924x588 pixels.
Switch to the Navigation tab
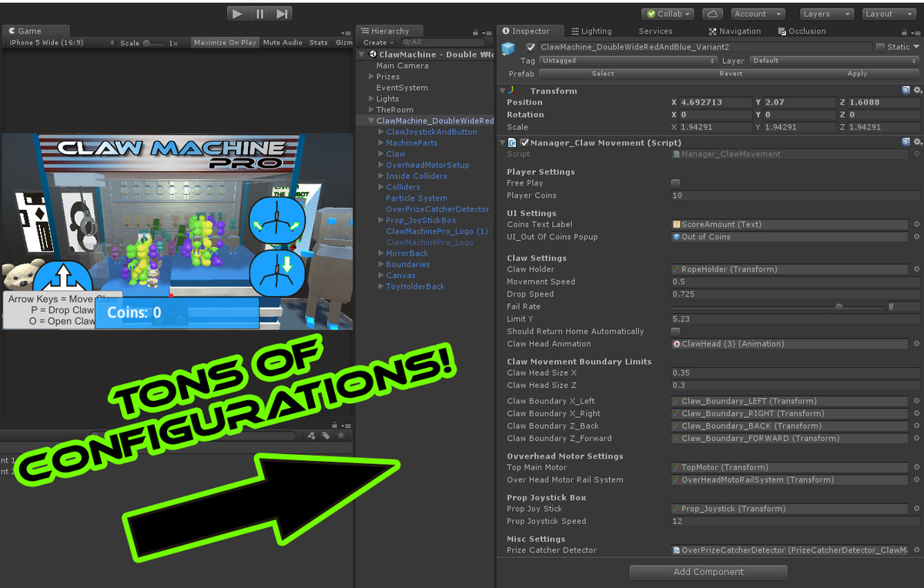pos(735,32)
